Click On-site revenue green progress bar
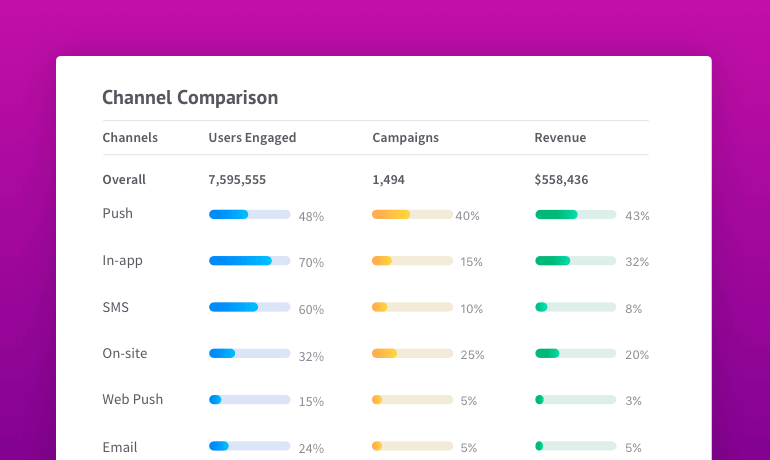This screenshot has width=770, height=460. point(575,353)
